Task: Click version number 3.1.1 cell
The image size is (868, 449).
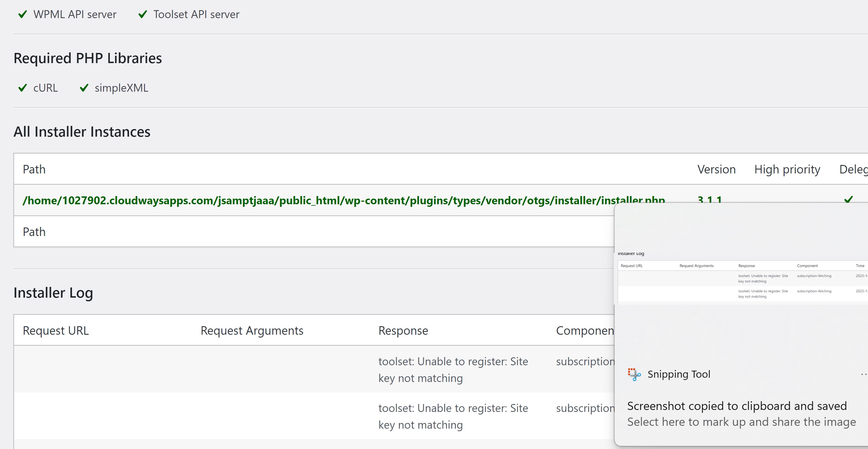Action: 710,200
